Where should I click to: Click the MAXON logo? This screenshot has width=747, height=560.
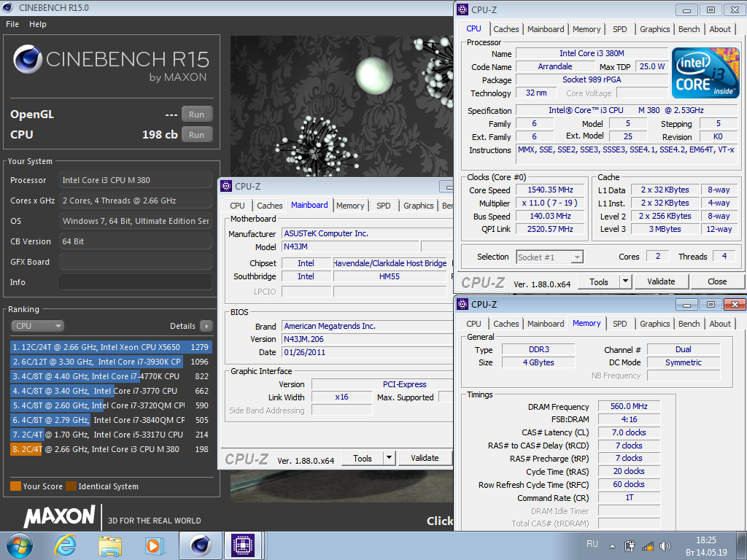click(60, 517)
